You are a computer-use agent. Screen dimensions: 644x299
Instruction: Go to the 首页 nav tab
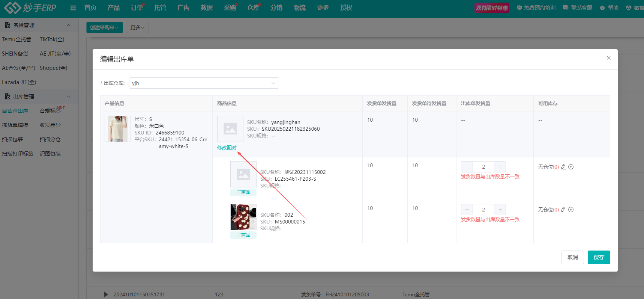90,8
